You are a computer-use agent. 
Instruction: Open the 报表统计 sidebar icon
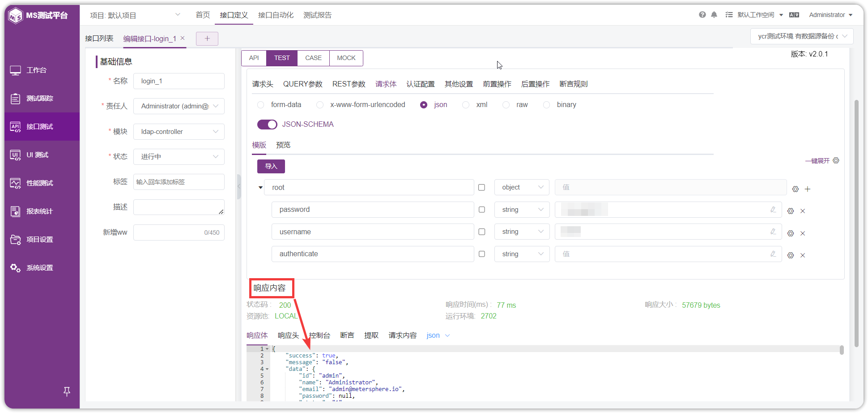coord(16,211)
